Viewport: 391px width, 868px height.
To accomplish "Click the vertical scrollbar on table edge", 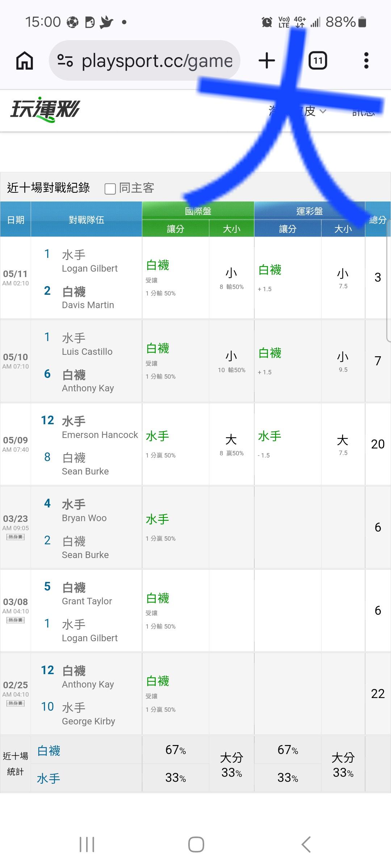I will (388, 281).
